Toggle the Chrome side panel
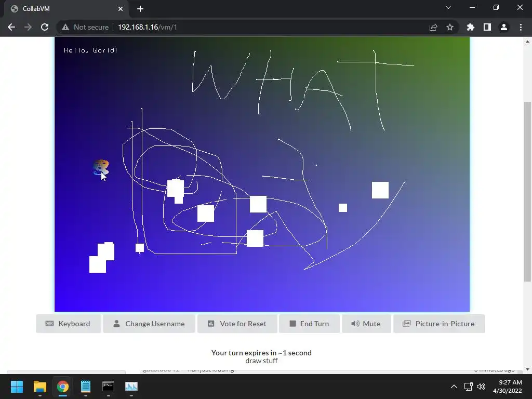The width and height of the screenshot is (532, 399). (487, 27)
